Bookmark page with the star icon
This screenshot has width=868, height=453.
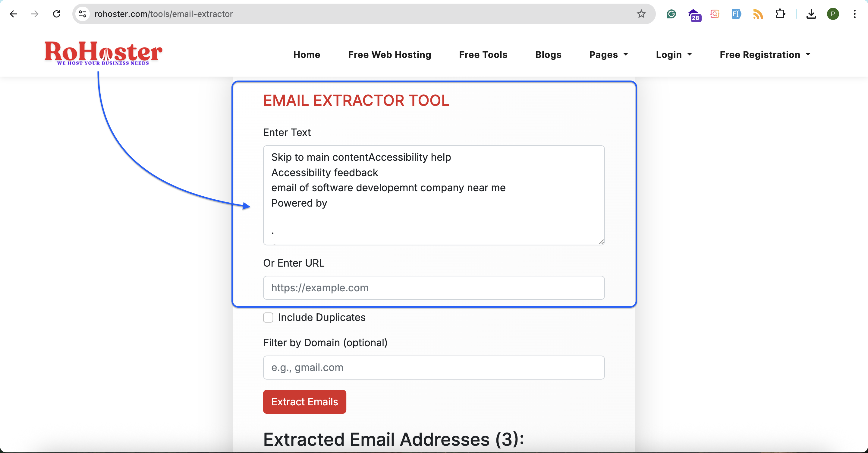pos(641,14)
